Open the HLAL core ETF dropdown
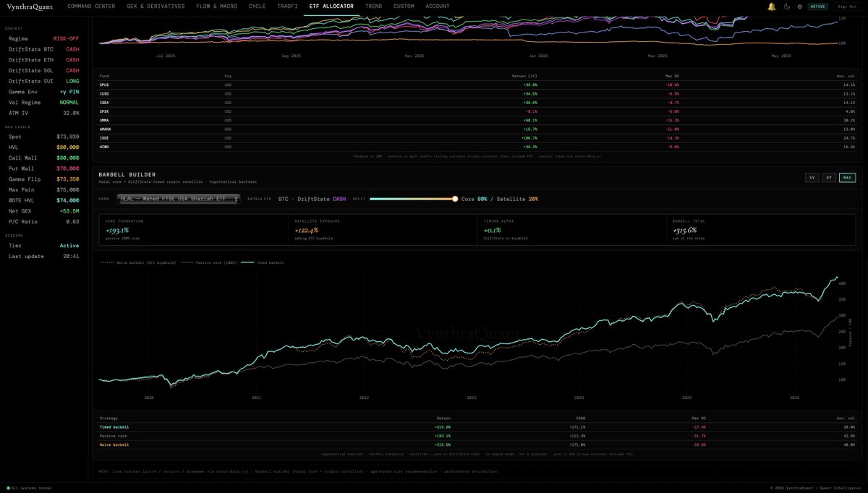This screenshot has height=493, width=868. click(178, 199)
